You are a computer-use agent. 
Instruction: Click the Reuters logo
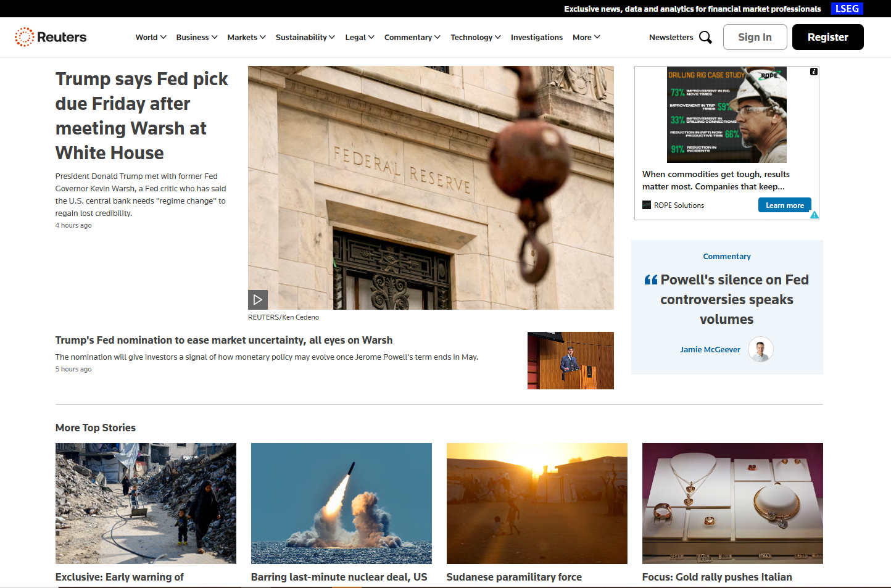coord(51,37)
